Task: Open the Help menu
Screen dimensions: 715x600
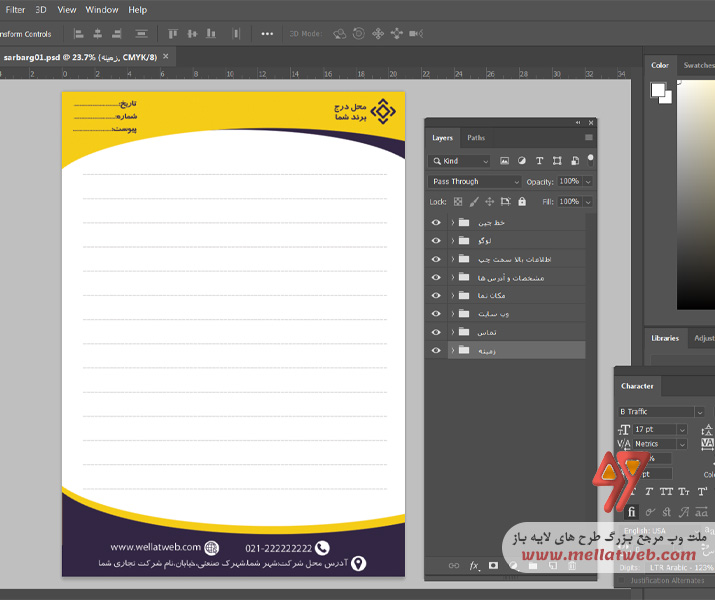Action: tap(137, 10)
